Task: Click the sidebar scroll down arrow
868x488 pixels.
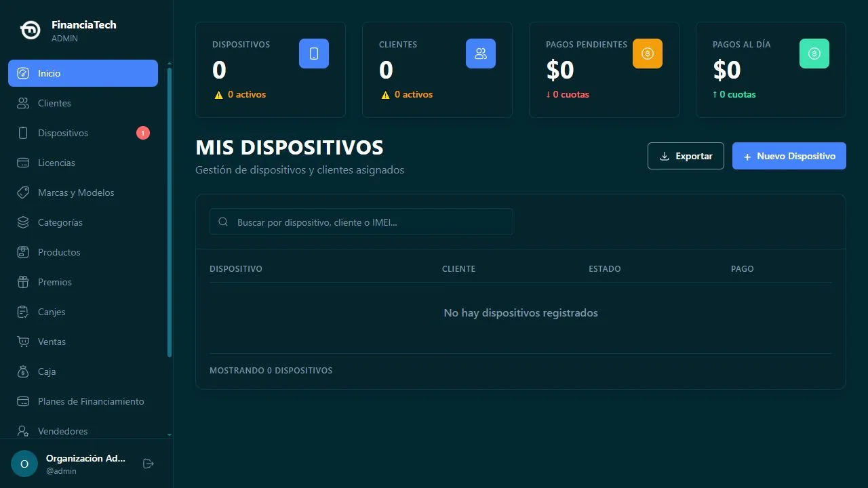Action: [170, 435]
